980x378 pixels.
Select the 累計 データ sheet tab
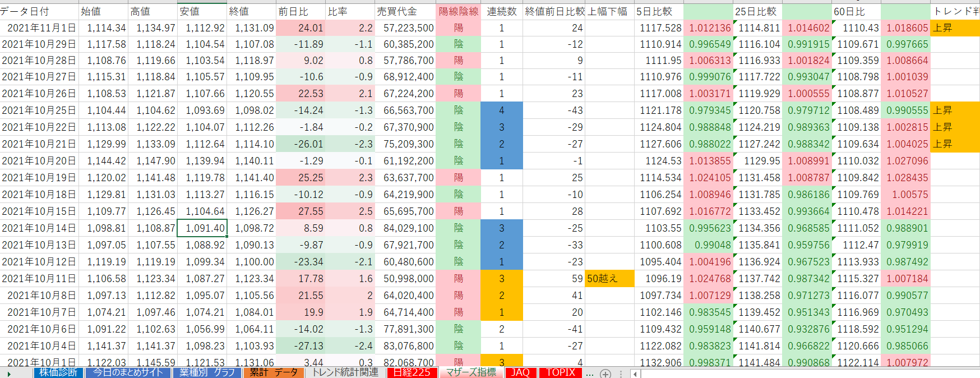274,372
